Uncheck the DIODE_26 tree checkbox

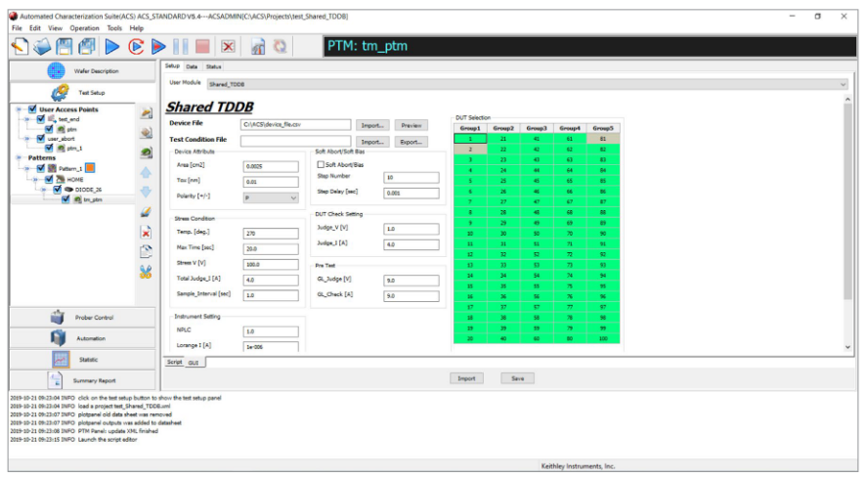pyautogui.click(x=55, y=189)
